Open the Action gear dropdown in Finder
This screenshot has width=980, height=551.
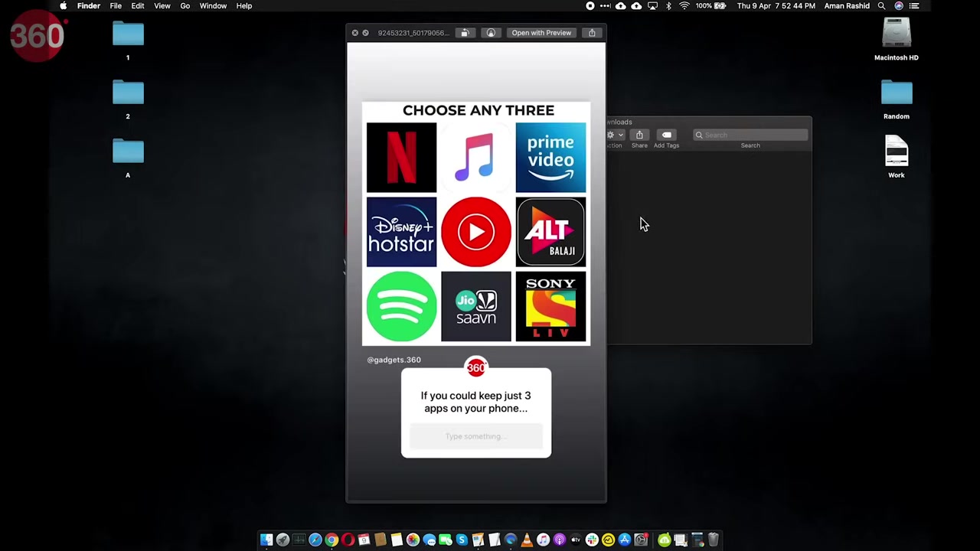(615, 135)
